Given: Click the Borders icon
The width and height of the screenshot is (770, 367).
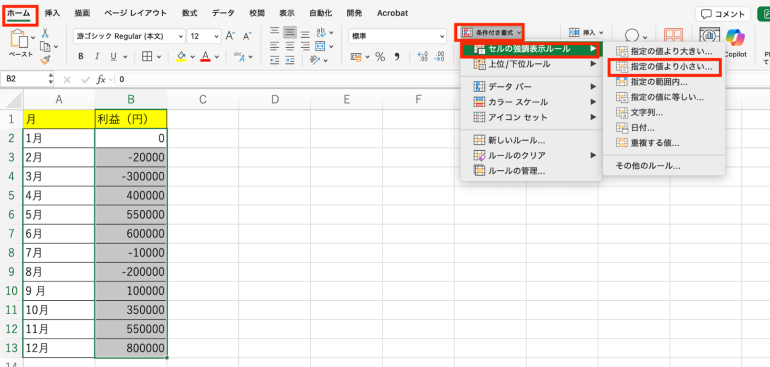Looking at the screenshot, I should click(x=147, y=56).
